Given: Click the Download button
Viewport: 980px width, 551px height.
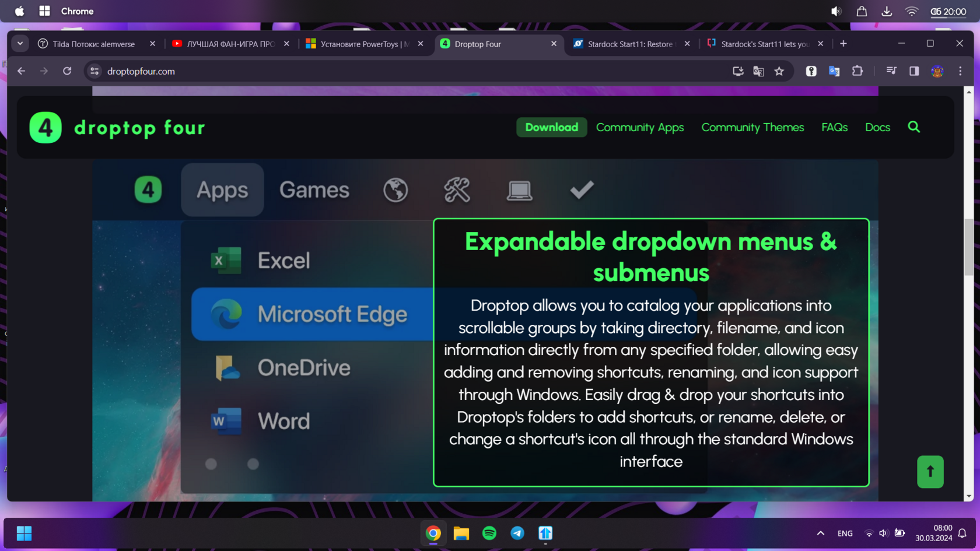Looking at the screenshot, I should (x=551, y=127).
